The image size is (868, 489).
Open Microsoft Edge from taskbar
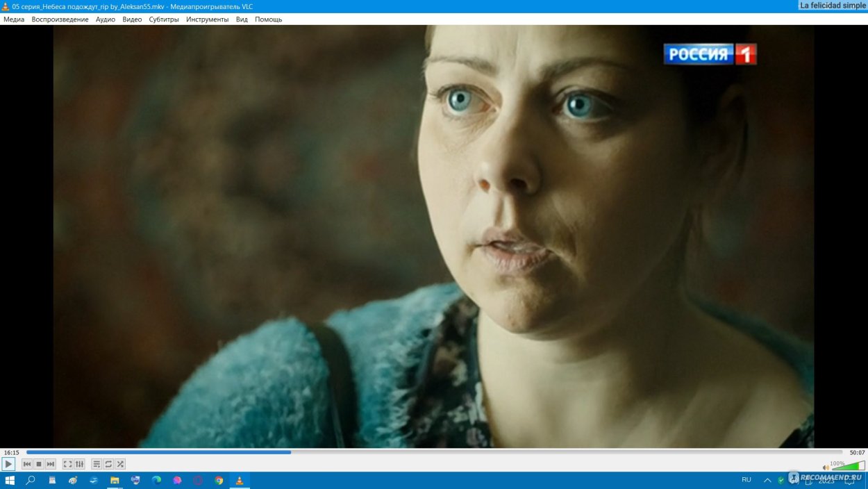(156, 480)
